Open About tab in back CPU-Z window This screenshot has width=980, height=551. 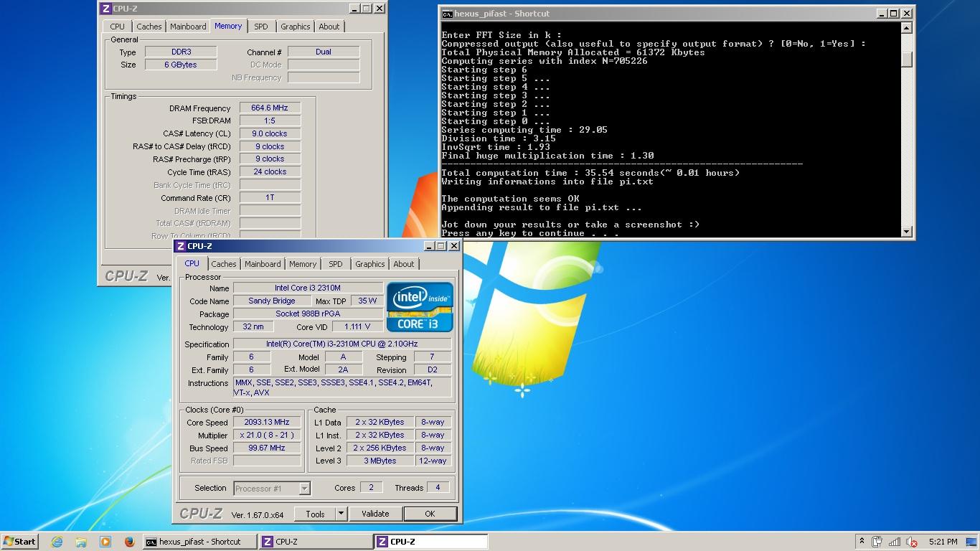pyautogui.click(x=329, y=27)
